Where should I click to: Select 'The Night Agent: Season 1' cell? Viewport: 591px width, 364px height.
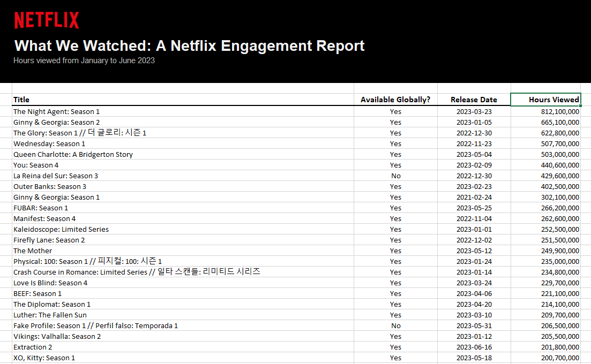click(183, 111)
